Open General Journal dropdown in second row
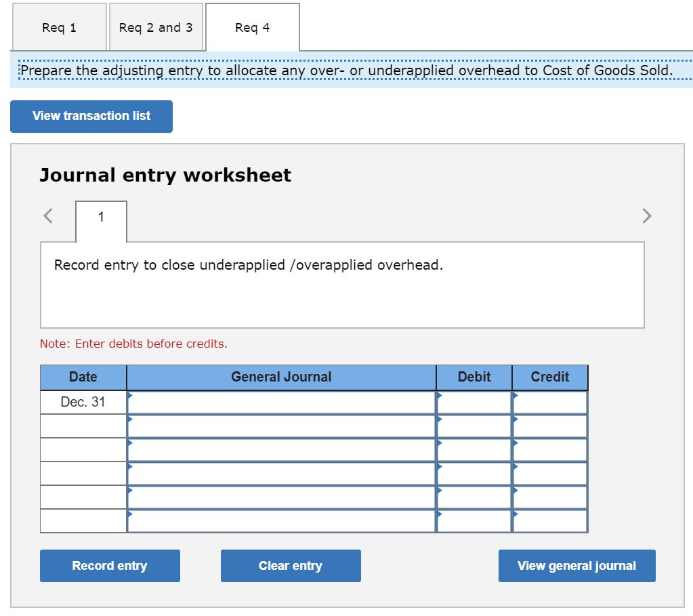Screen dimensions: 693x616 (x=282, y=426)
